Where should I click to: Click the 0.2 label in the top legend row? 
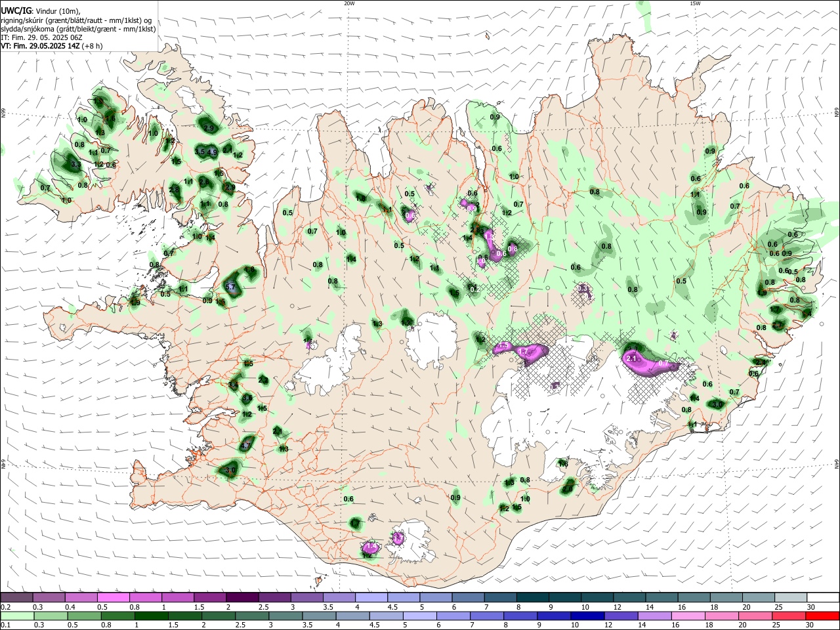coord(5,607)
